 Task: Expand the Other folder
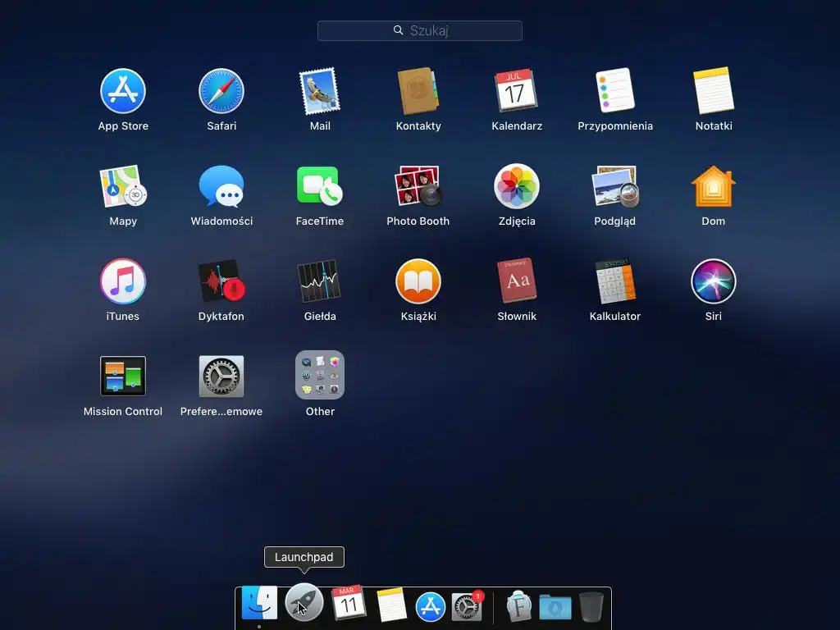tap(320, 375)
